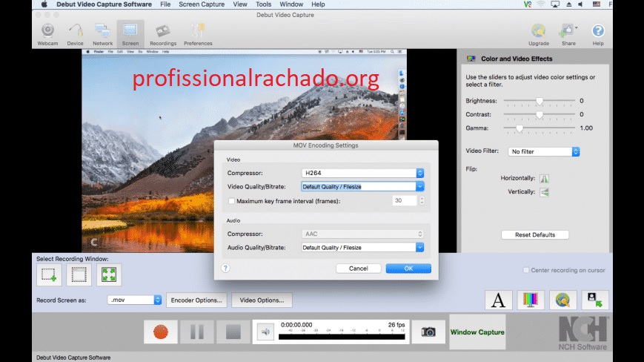The image size is (644, 362).
Task: Click the 0:00:00.000 recording time display
Action: [296, 325]
